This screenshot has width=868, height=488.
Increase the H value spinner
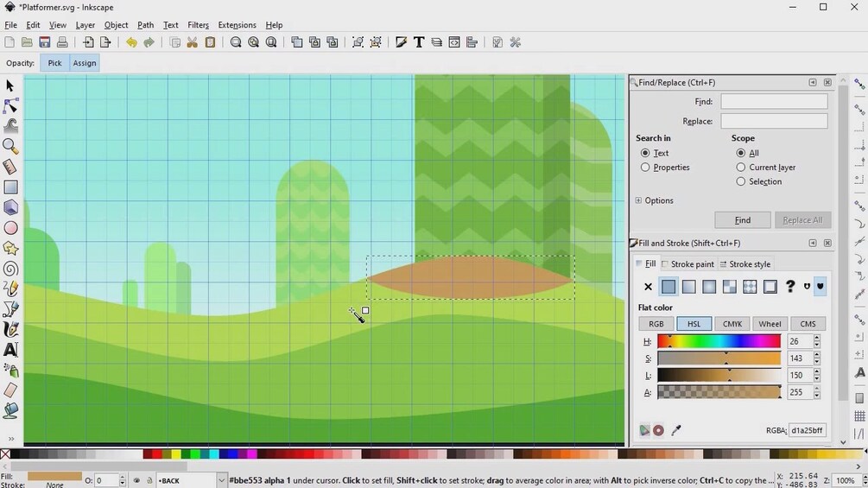tap(816, 338)
